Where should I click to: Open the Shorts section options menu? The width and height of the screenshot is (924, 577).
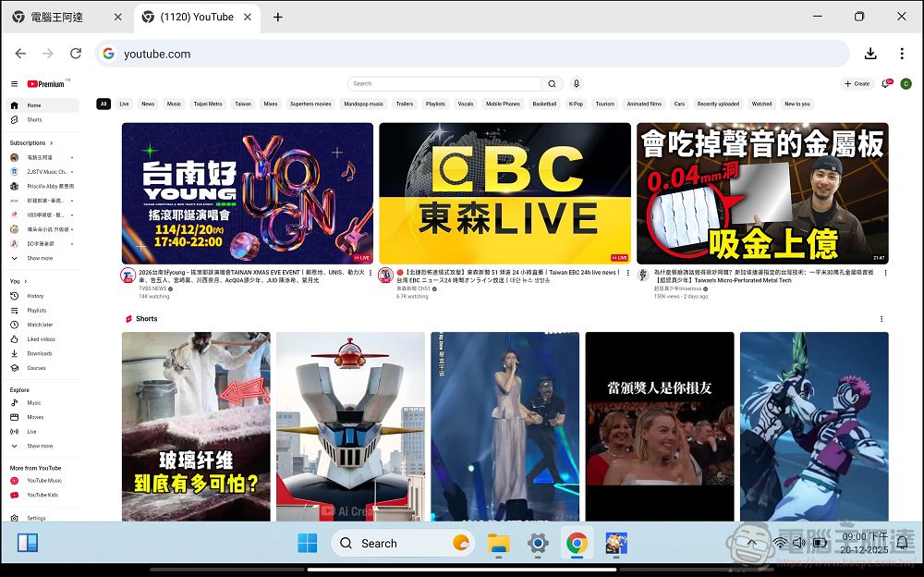[x=881, y=319]
